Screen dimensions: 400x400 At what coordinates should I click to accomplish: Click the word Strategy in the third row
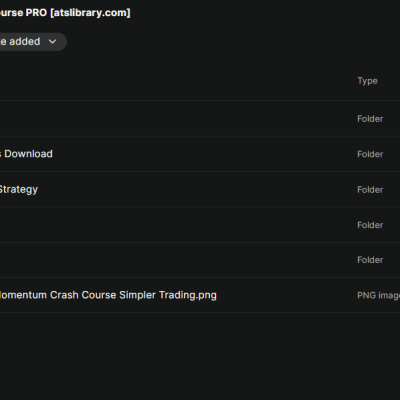pyautogui.click(x=19, y=189)
